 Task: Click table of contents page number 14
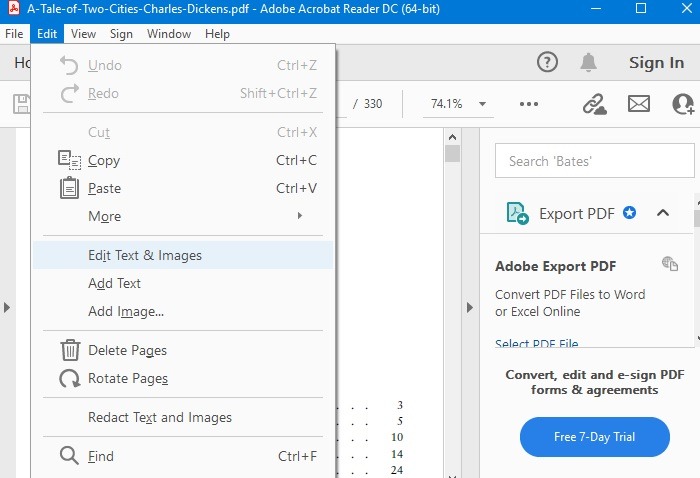(x=397, y=454)
